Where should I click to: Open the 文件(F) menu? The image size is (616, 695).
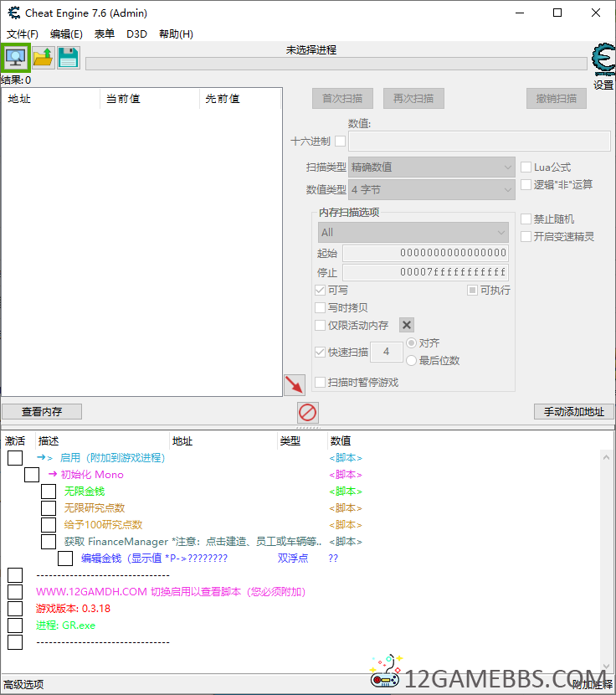[22, 34]
